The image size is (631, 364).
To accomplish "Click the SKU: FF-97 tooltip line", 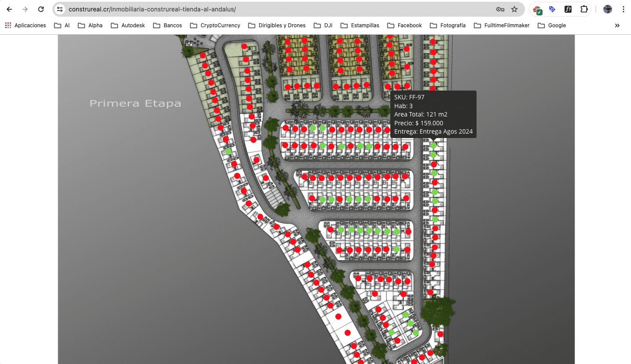I will 409,97.
